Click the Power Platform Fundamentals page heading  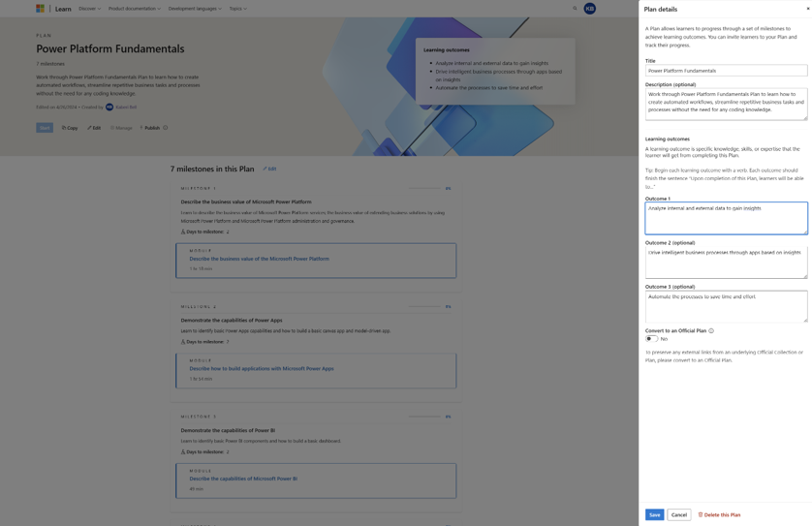click(x=110, y=48)
